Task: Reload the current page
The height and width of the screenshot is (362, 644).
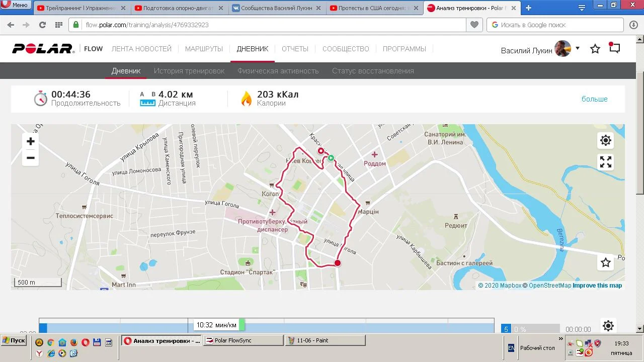Action: [42, 25]
